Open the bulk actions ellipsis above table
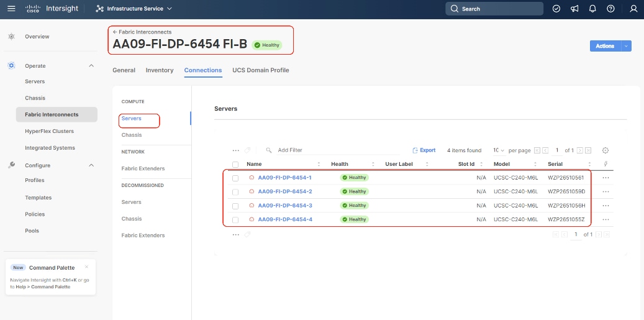Viewport: 644px width, 320px height. [x=236, y=150]
